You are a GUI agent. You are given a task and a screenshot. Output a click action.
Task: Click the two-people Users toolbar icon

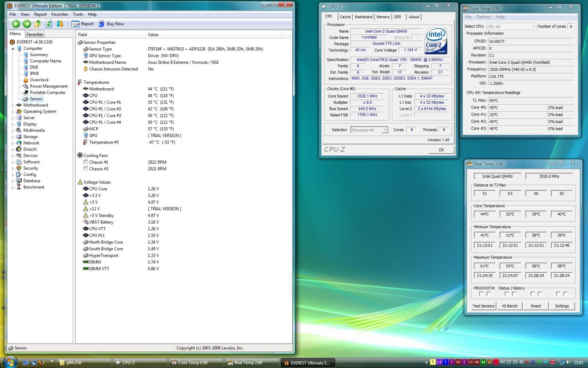tap(60, 24)
